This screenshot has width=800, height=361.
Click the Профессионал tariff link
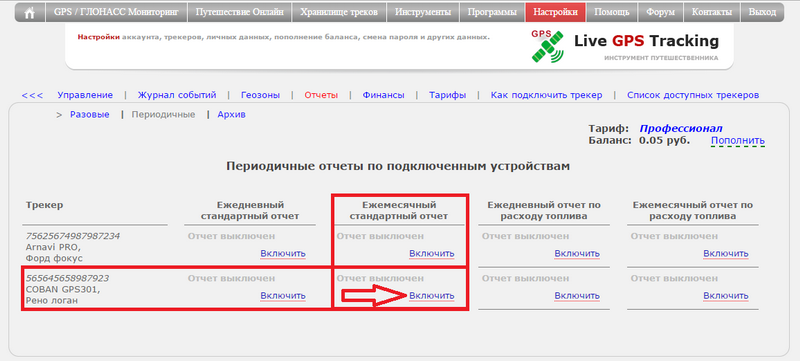click(681, 128)
